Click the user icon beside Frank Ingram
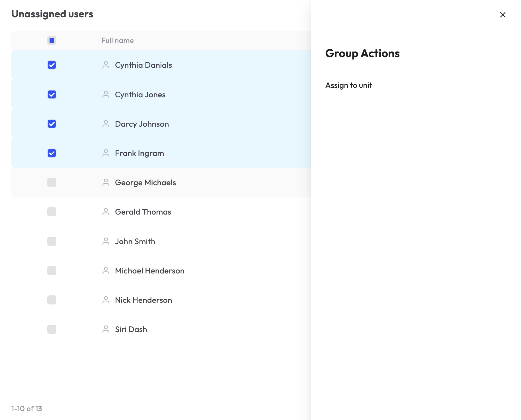The image size is (521, 420). pos(106,153)
